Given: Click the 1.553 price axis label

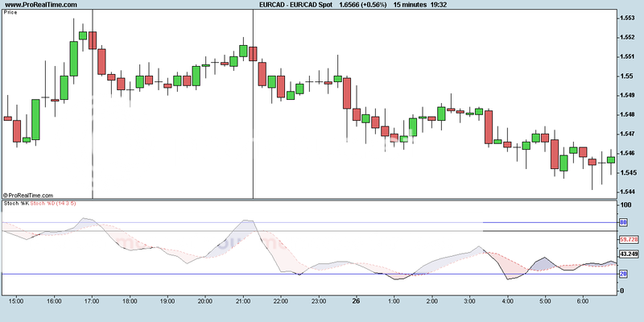Looking at the screenshot, I should coord(627,18).
